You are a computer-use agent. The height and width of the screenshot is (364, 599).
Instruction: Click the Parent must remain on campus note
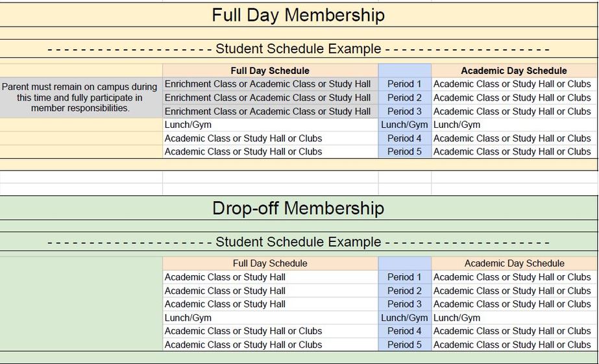(80, 97)
